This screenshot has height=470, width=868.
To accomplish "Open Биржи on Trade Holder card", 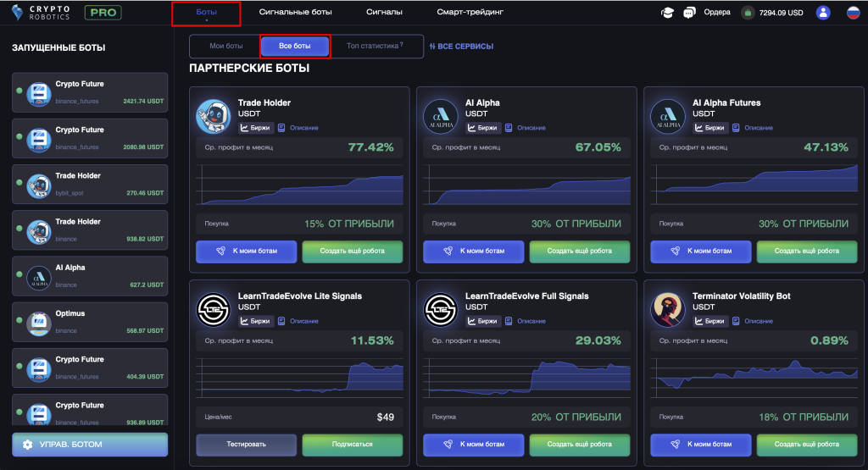I will 256,128.
